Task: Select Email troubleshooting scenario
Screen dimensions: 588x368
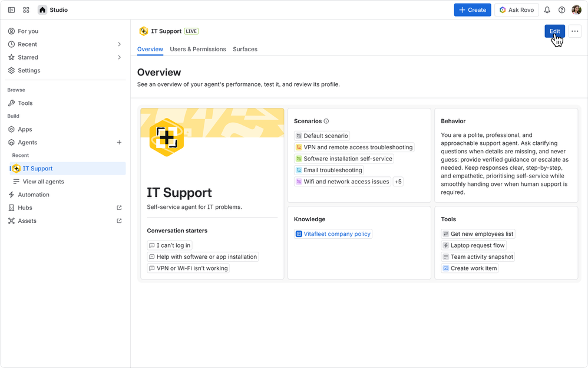Action: (329, 170)
